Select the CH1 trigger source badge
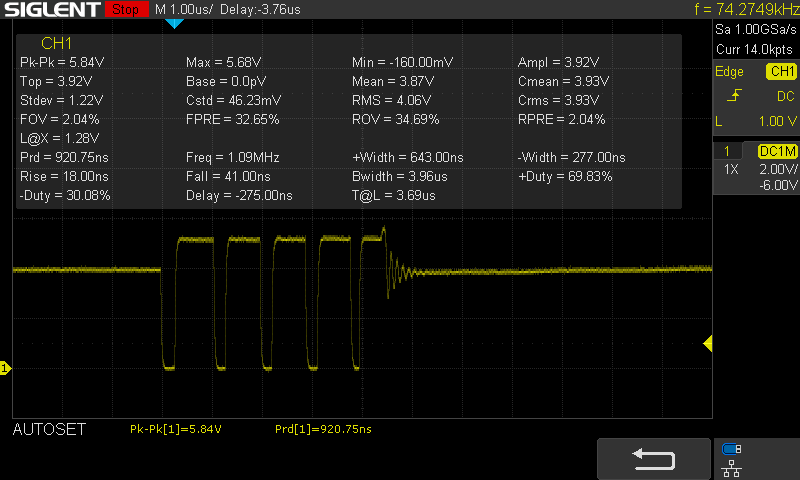The width and height of the screenshot is (800, 480). (781, 71)
